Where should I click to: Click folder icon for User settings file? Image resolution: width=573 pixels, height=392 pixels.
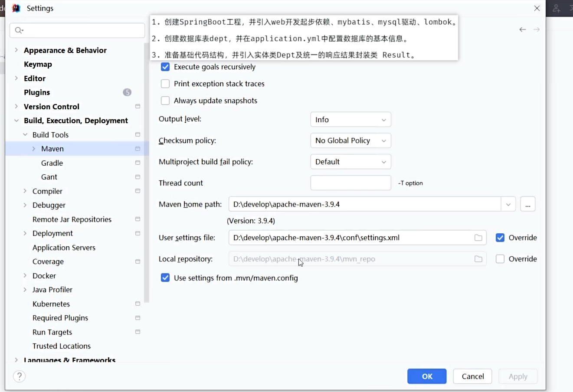[478, 238]
